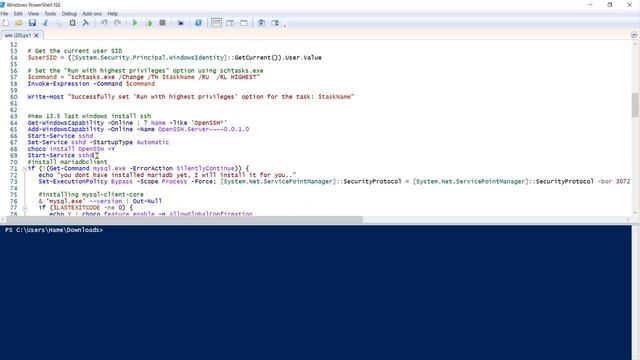Click comment '# Get the current user SID'
This screenshot has height=360, width=640.
pos(75,51)
